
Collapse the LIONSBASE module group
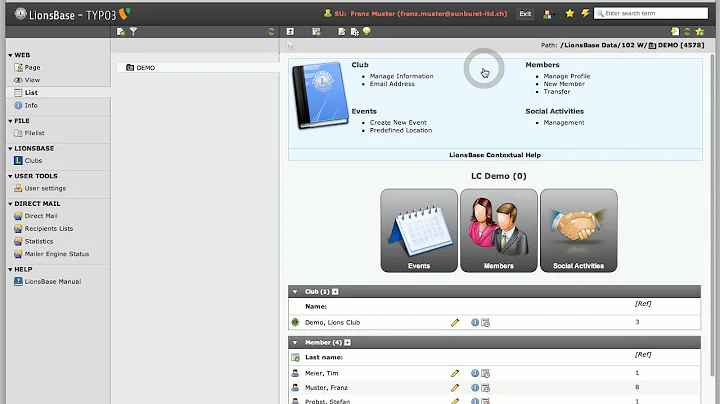point(10,149)
